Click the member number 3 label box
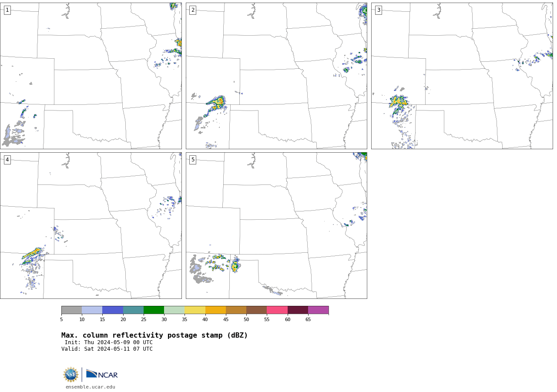This screenshot has width=557, height=392. coord(379,10)
